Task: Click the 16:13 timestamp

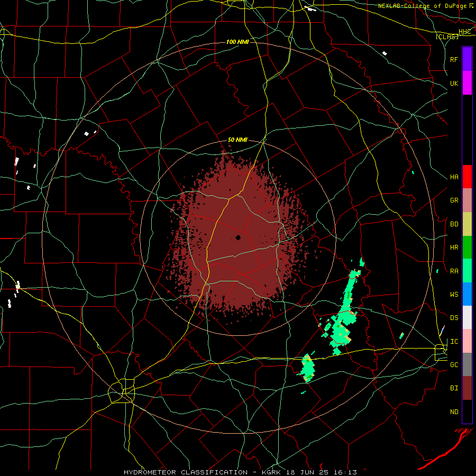Action: pyautogui.click(x=346, y=472)
